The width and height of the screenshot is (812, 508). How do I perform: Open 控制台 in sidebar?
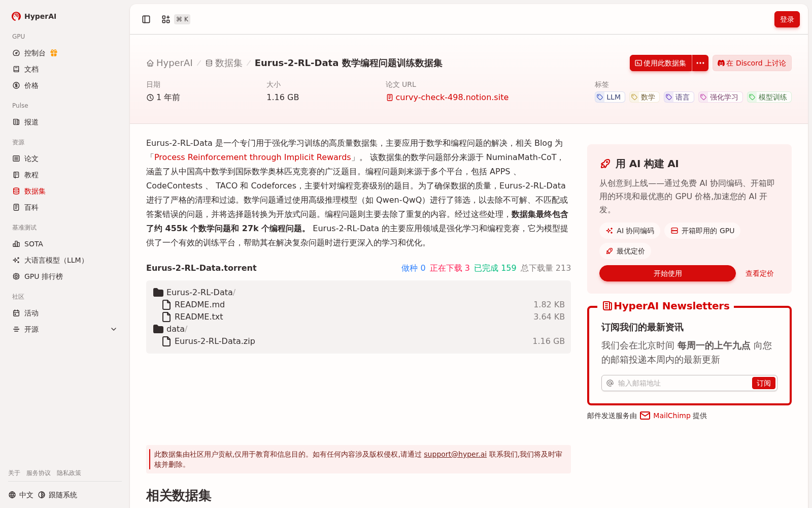(x=35, y=53)
